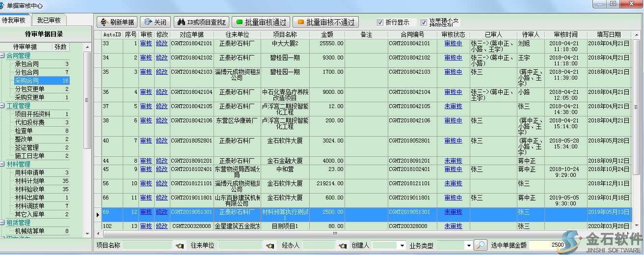Click the orange 批量审核不通过 button
Viewport: 644px width, 255px height.
point(325,22)
